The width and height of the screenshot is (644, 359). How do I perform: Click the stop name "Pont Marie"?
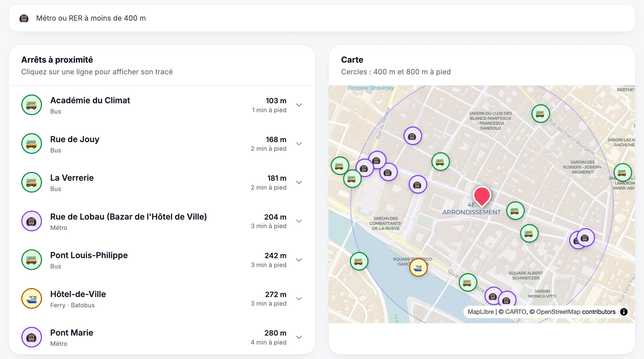click(72, 332)
